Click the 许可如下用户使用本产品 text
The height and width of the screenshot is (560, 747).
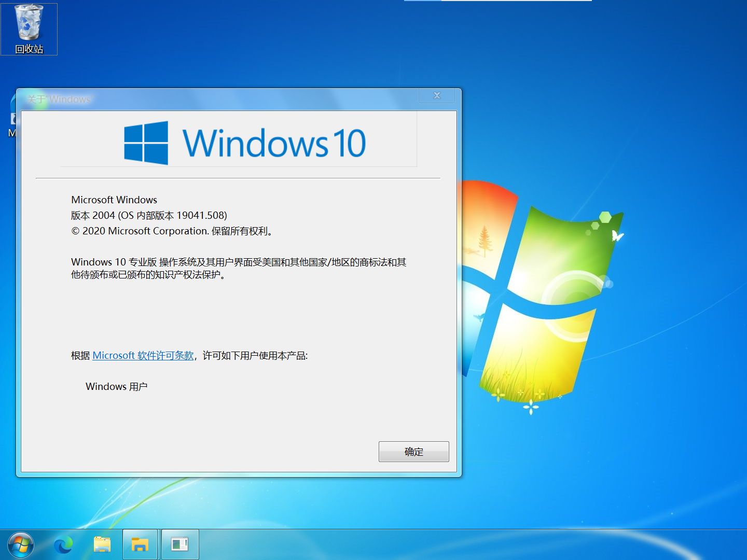(x=255, y=356)
